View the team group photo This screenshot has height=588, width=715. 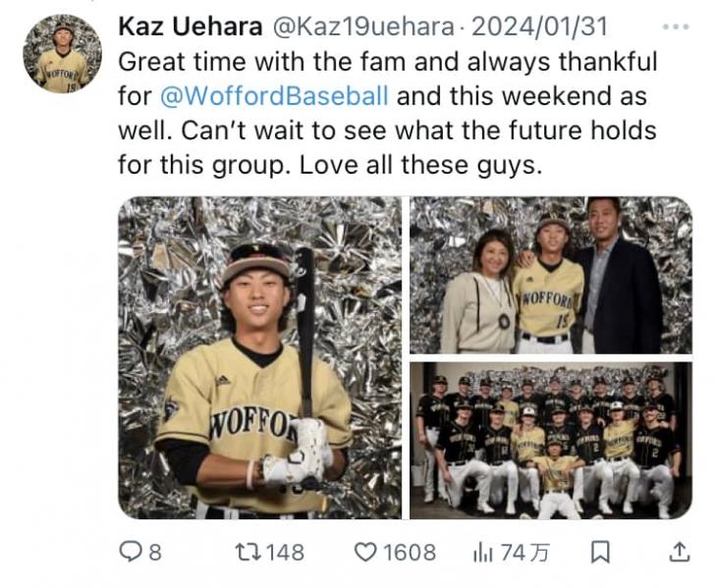550,440
